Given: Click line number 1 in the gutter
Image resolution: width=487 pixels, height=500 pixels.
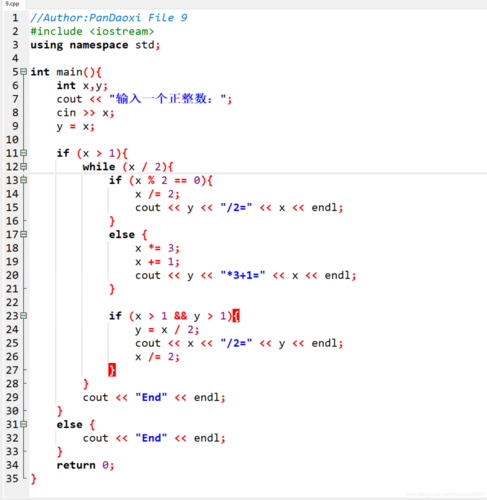Looking at the screenshot, I should [x=15, y=18].
